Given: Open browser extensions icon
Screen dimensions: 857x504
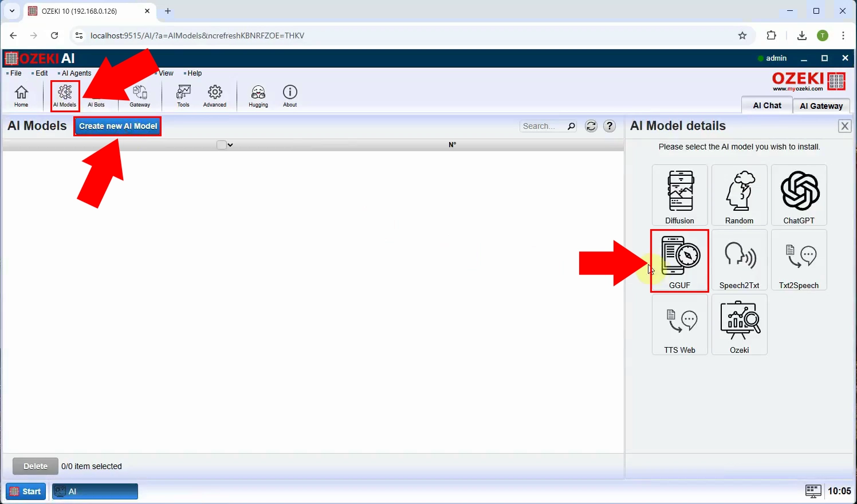Looking at the screenshot, I should click(772, 36).
